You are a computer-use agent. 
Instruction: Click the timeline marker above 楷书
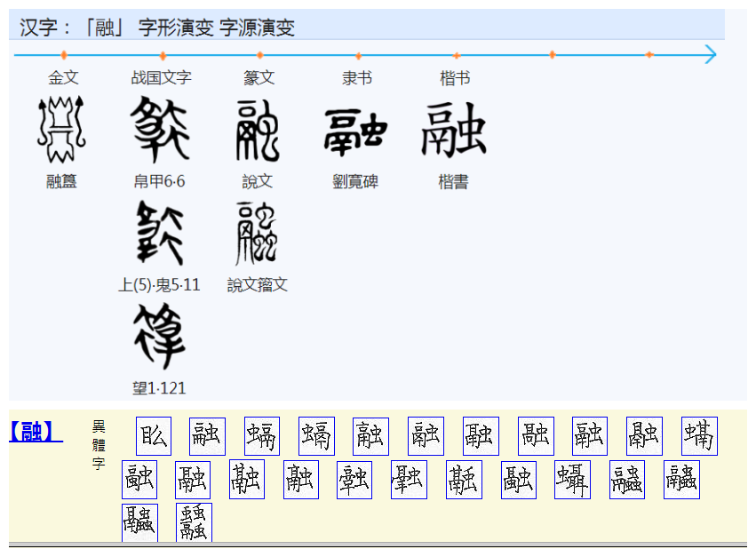(456, 55)
